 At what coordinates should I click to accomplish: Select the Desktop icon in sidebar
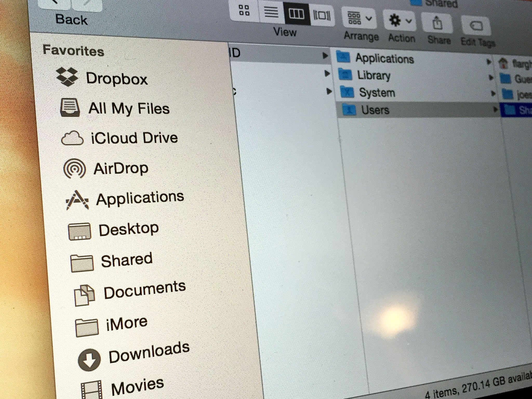tap(79, 231)
